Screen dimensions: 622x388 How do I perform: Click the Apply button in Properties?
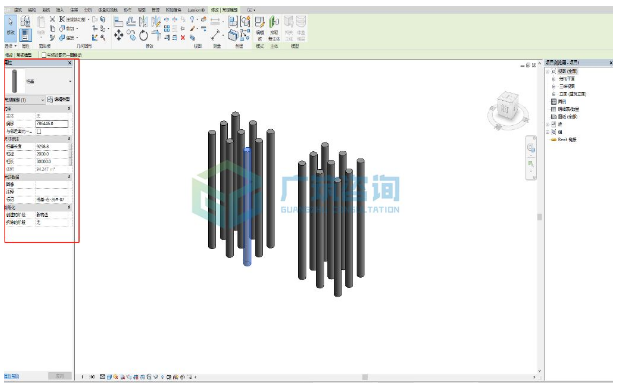60,376
